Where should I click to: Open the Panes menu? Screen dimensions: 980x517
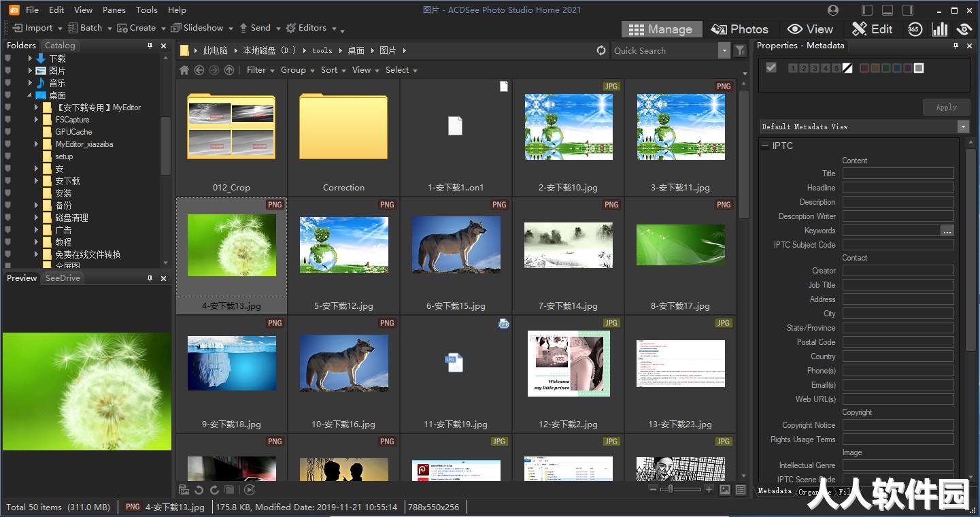pos(114,10)
